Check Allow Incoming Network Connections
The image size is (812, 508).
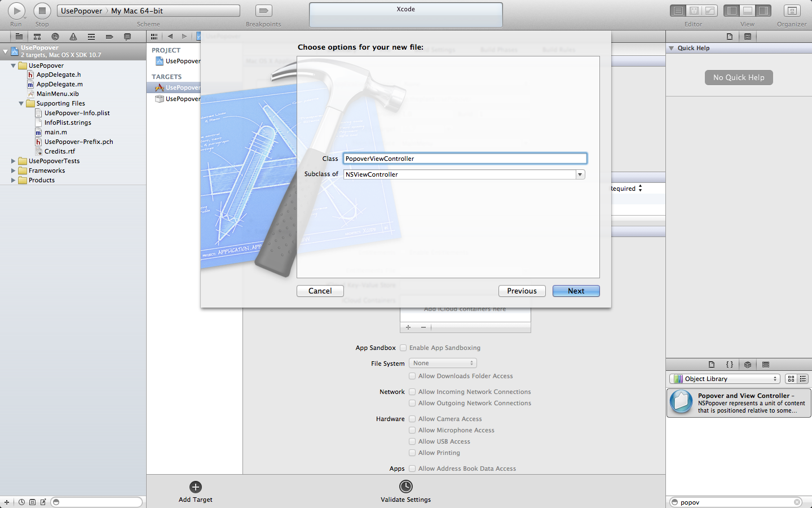pyautogui.click(x=412, y=392)
